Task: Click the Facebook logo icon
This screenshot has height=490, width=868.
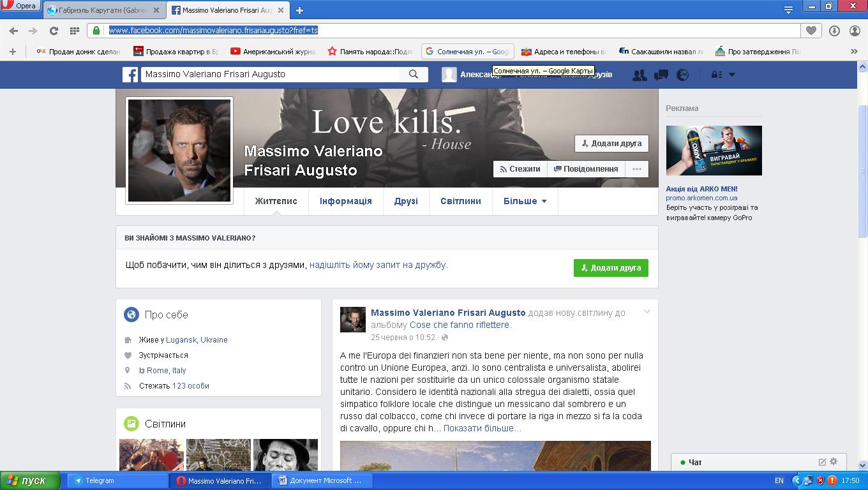Action: (x=130, y=75)
